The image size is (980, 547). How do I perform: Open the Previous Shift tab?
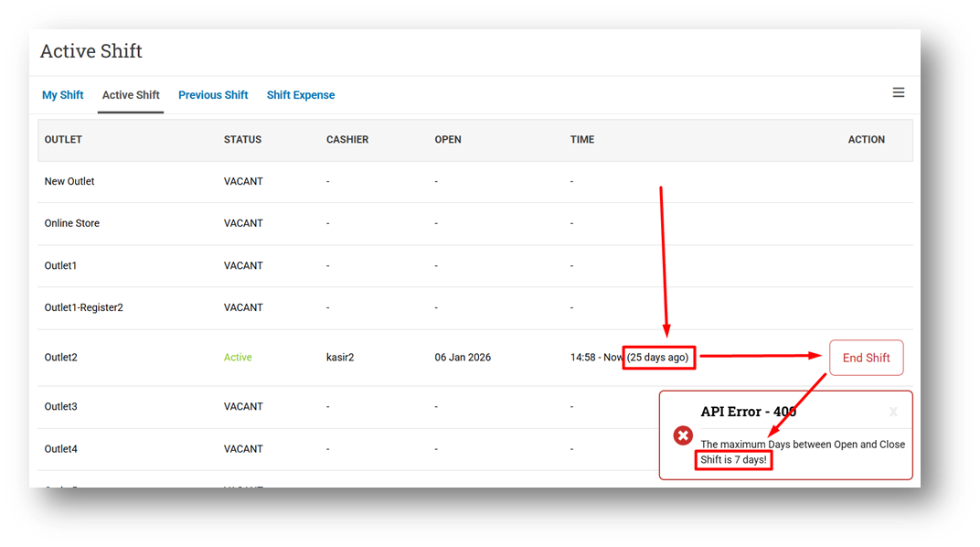tap(213, 95)
